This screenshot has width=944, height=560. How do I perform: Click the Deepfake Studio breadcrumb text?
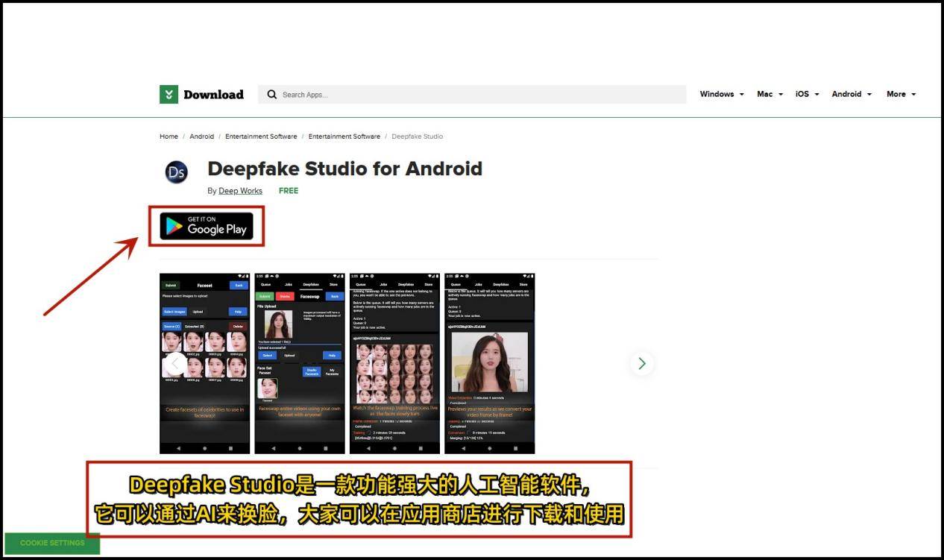pos(417,136)
